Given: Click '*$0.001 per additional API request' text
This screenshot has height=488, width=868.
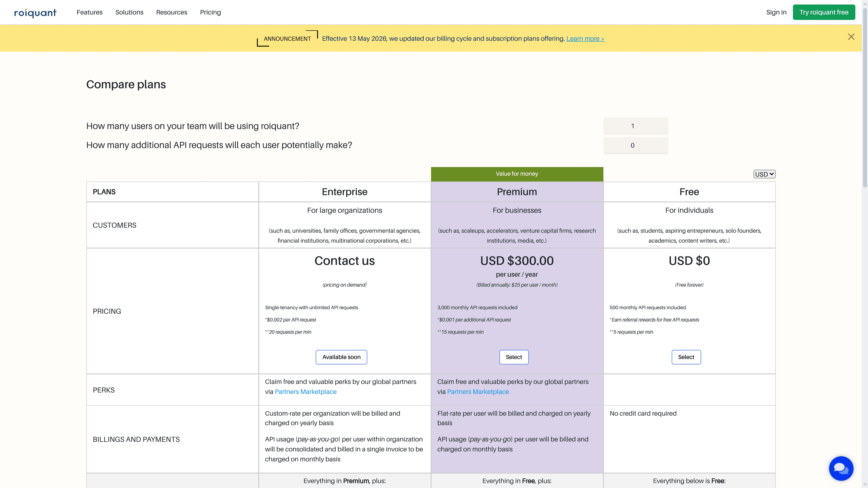Looking at the screenshot, I should pos(474,320).
